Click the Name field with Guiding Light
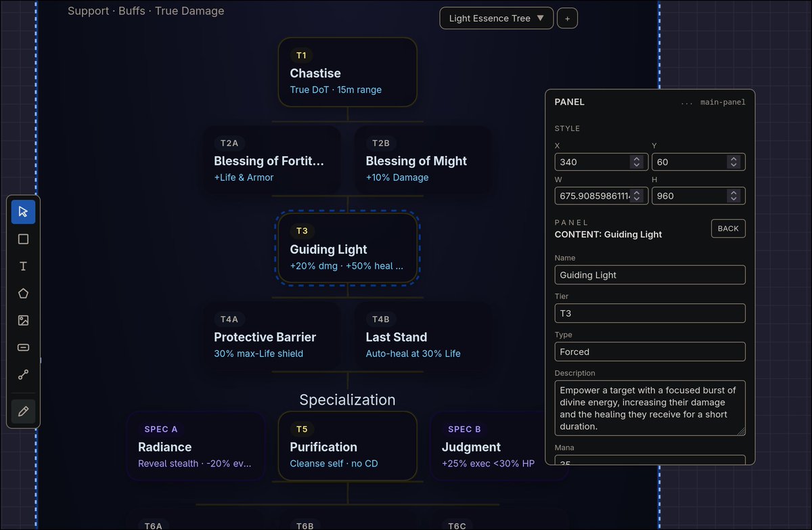 pyautogui.click(x=650, y=275)
